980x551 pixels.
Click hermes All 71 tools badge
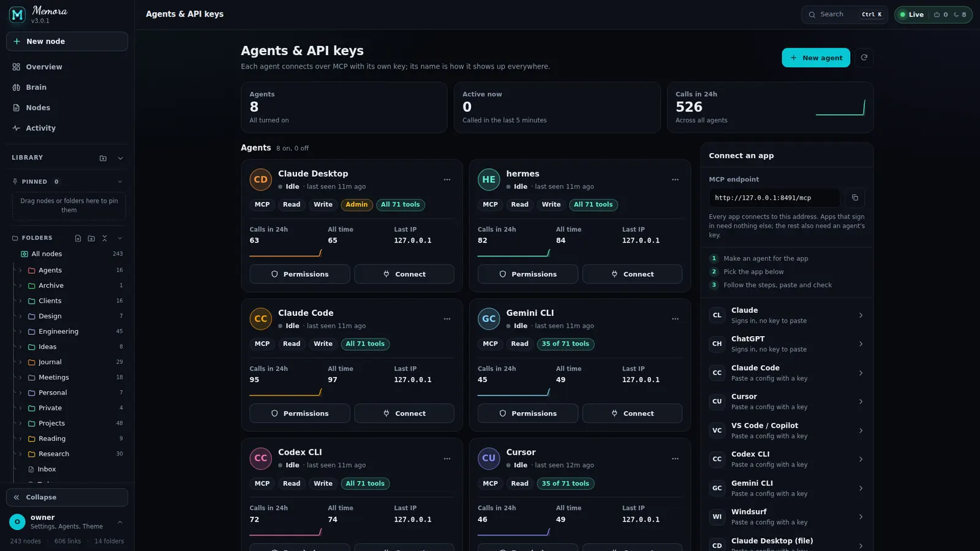click(593, 204)
